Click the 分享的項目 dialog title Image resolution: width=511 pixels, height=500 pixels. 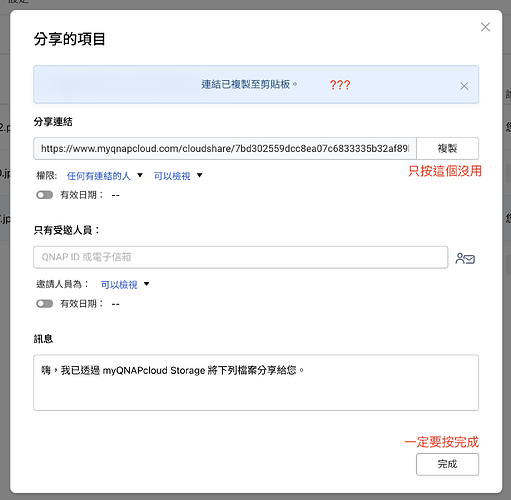point(69,39)
